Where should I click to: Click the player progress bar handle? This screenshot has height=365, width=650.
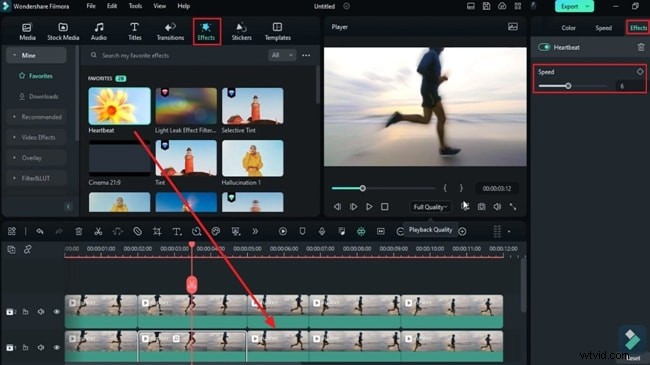click(363, 188)
